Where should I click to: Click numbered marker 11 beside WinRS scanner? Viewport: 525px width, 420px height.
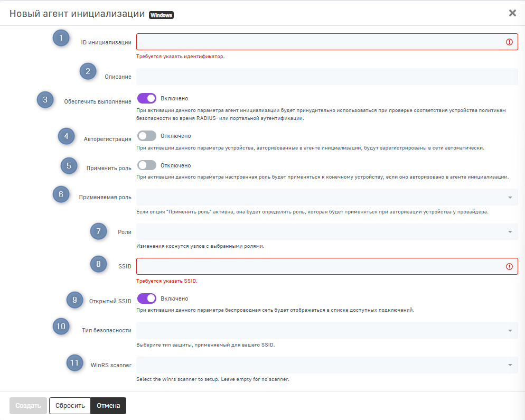(x=75, y=362)
